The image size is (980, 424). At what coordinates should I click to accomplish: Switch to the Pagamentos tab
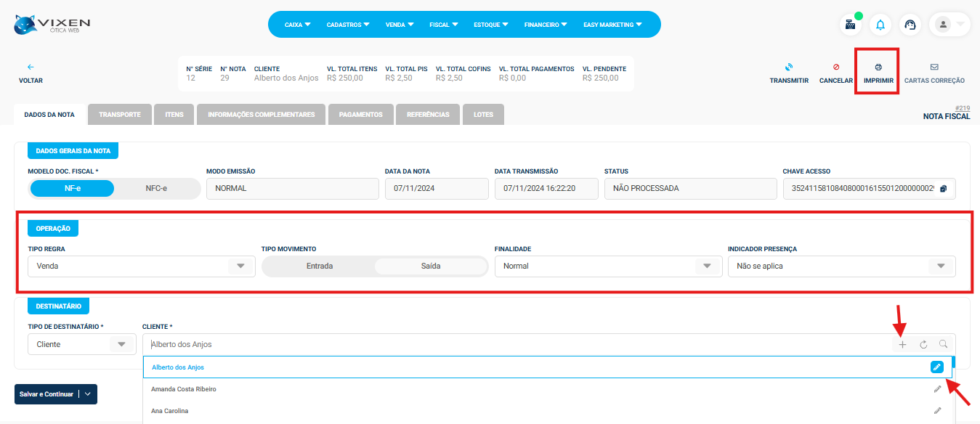tap(360, 115)
